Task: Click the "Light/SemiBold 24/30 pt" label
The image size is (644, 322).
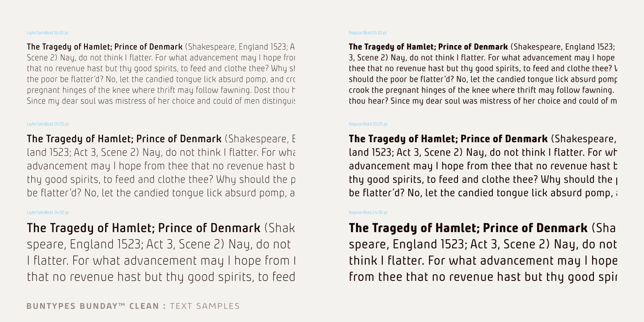Action: 48,212
